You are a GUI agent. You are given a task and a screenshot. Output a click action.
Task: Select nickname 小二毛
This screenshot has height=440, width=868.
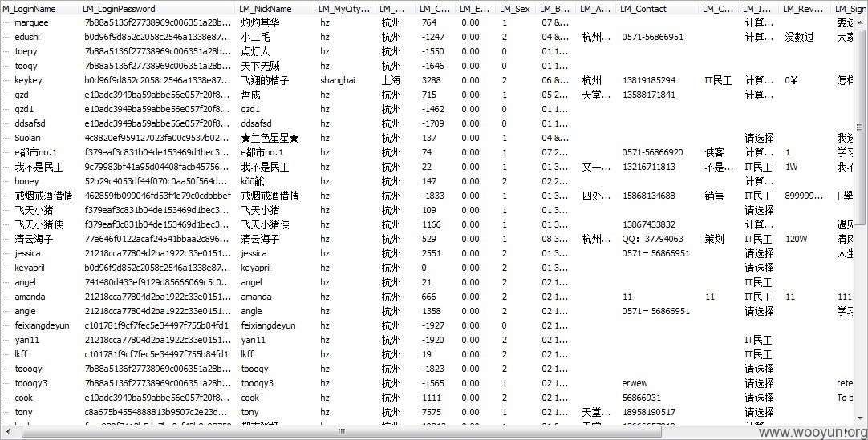[255, 37]
